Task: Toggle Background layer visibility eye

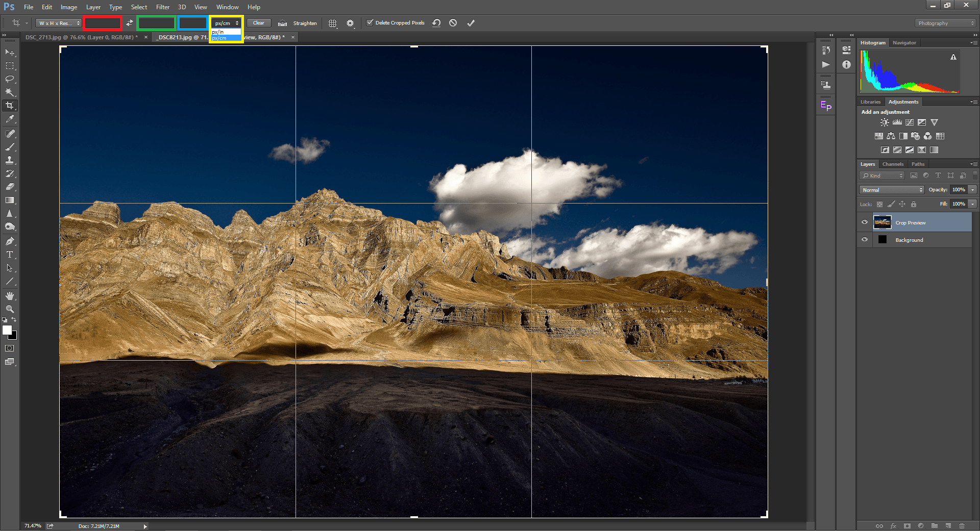Action: [865, 240]
